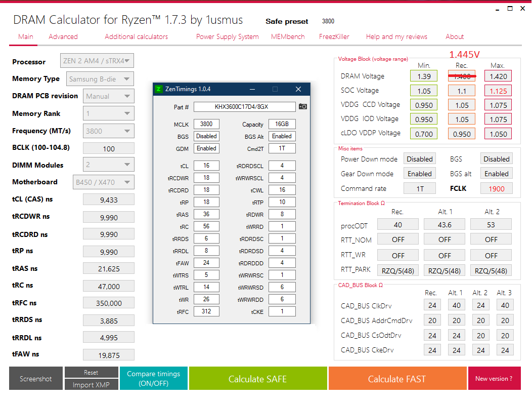532x401 pixels.
Task: Expand the Frequency (MT/s) dropdown
Action: [109, 131]
